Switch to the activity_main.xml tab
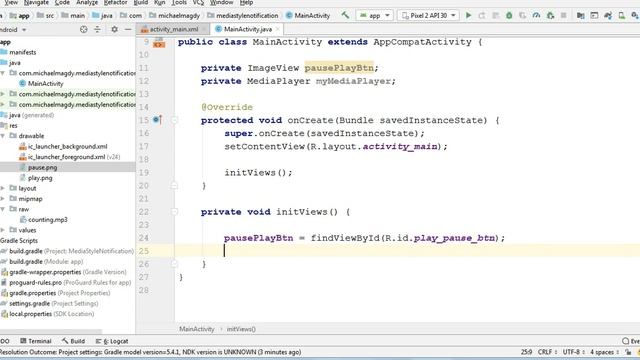Screen dimensions: 640x360 click(173, 29)
